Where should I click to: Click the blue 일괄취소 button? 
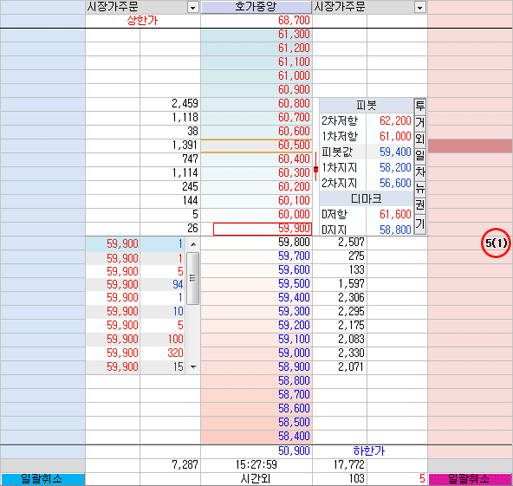pyautogui.click(x=42, y=479)
